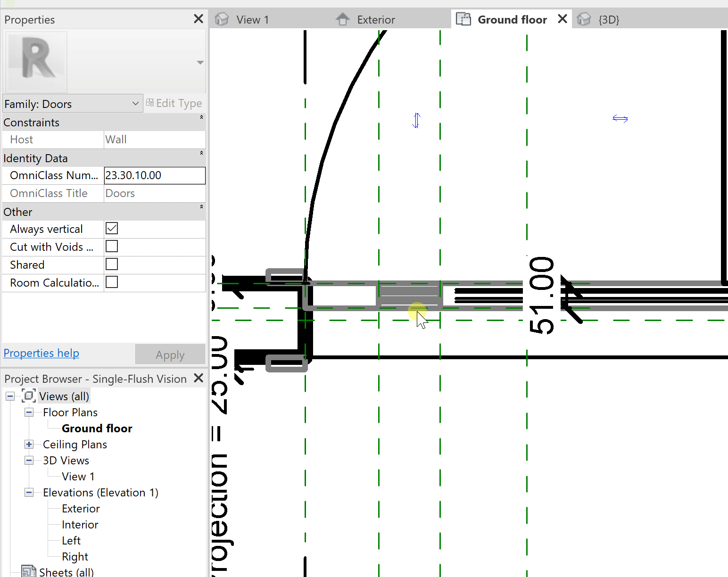This screenshot has height=577, width=728.
Task: Enable the Room Calculation checkbox
Action: point(112,282)
